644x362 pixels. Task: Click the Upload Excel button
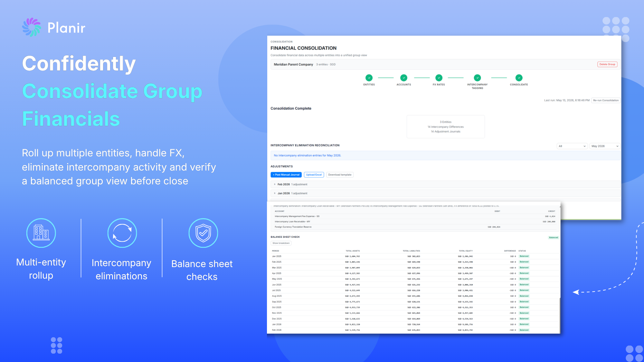(314, 175)
